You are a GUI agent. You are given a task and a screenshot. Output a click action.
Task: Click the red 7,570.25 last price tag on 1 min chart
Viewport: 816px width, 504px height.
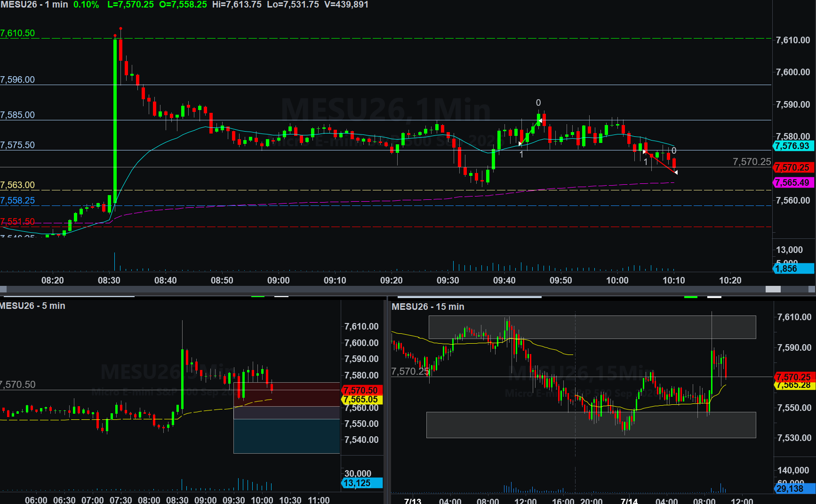tap(793, 167)
